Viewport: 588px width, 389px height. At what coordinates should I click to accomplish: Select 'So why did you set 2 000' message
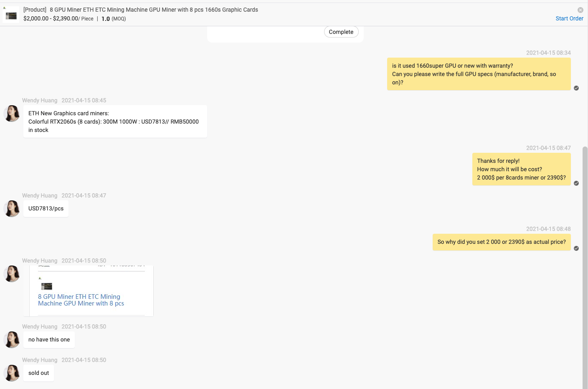click(x=502, y=242)
